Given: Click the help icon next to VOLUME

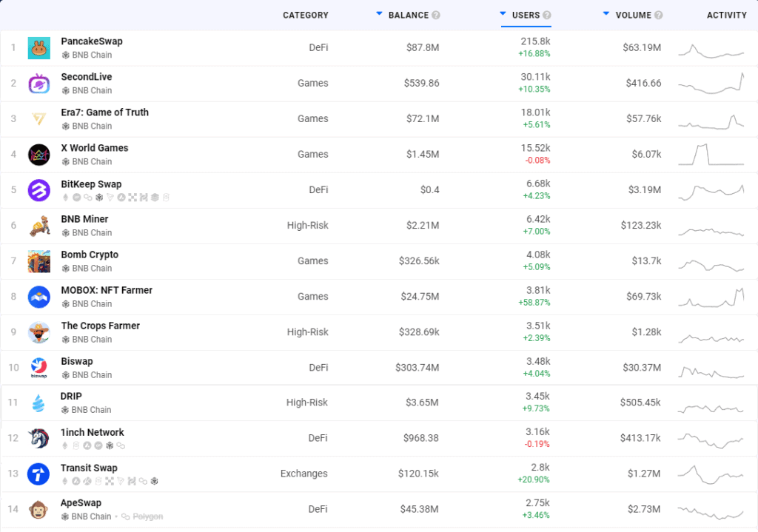Looking at the screenshot, I should pyautogui.click(x=658, y=15).
